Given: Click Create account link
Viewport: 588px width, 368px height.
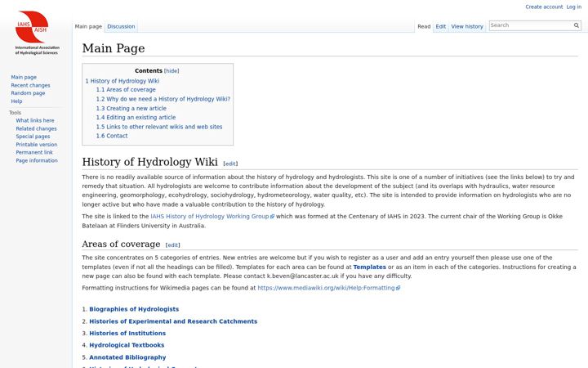Looking at the screenshot, I should [x=544, y=7].
